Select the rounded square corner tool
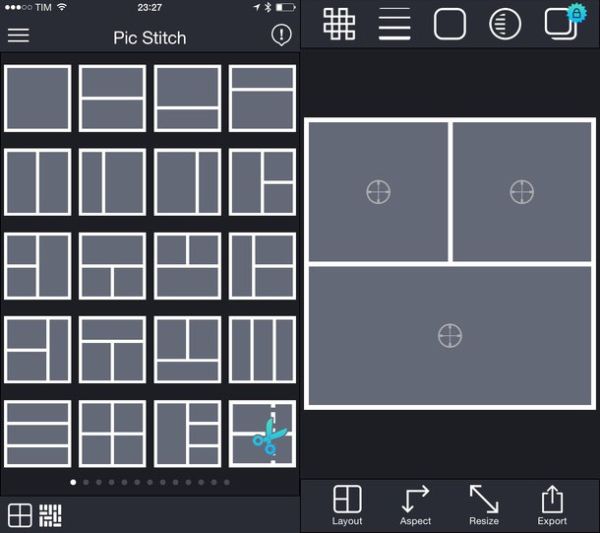The height and width of the screenshot is (533, 600). 450,24
